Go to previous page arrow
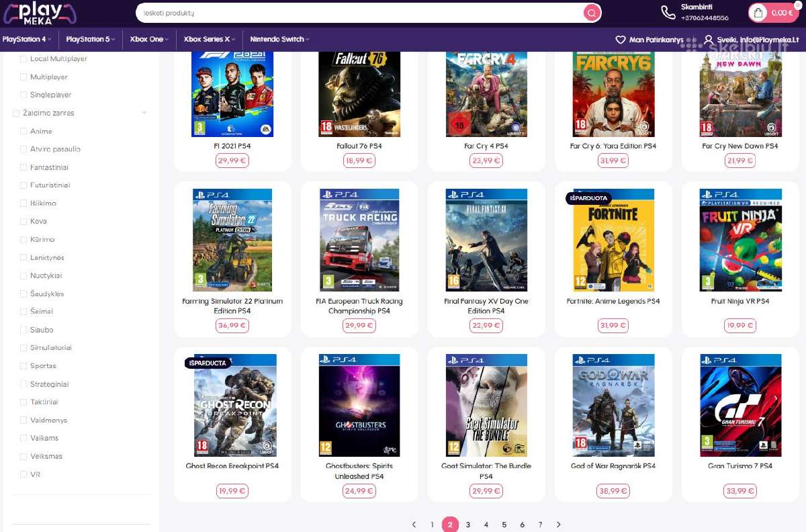This screenshot has width=806, height=532. click(414, 525)
